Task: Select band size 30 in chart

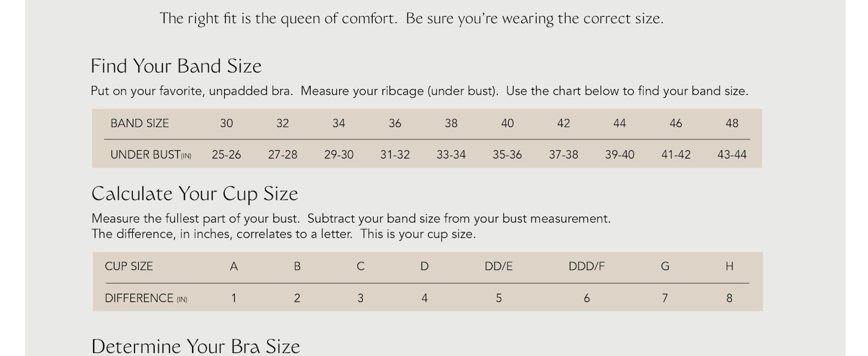Action: pyautogui.click(x=226, y=123)
